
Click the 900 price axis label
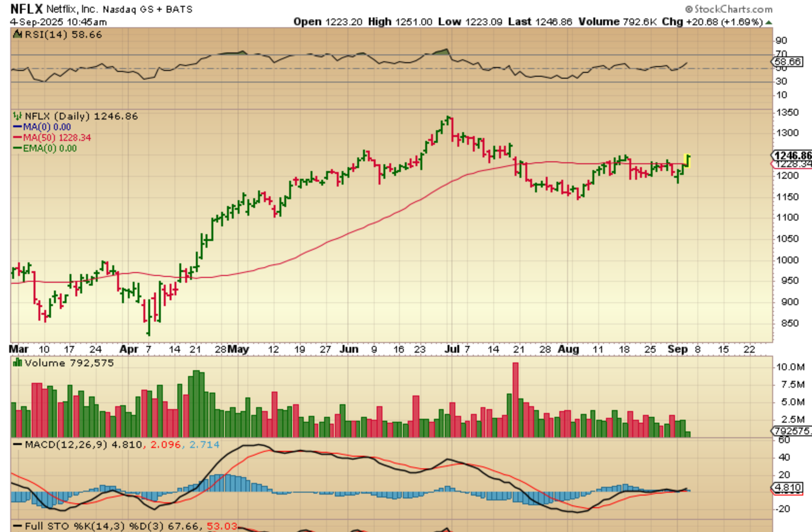[790, 302]
